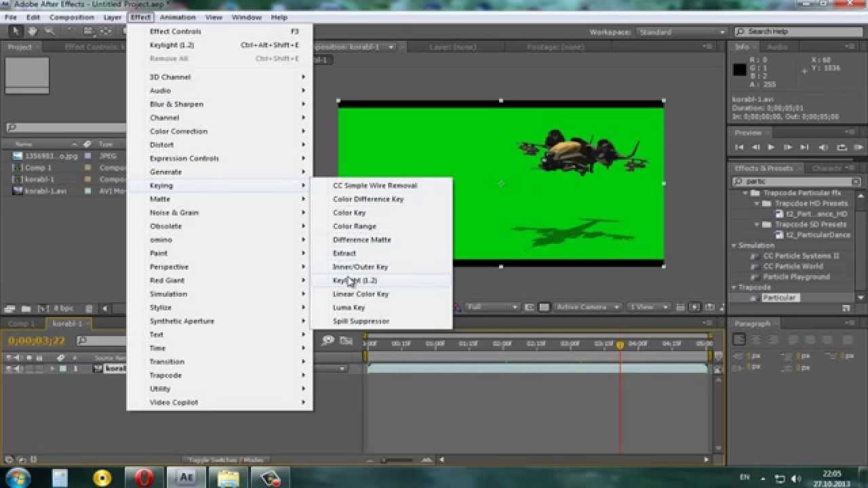Open the Video Copilot submenu
The image size is (868, 488).
pyautogui.click(x=220, y=402)
